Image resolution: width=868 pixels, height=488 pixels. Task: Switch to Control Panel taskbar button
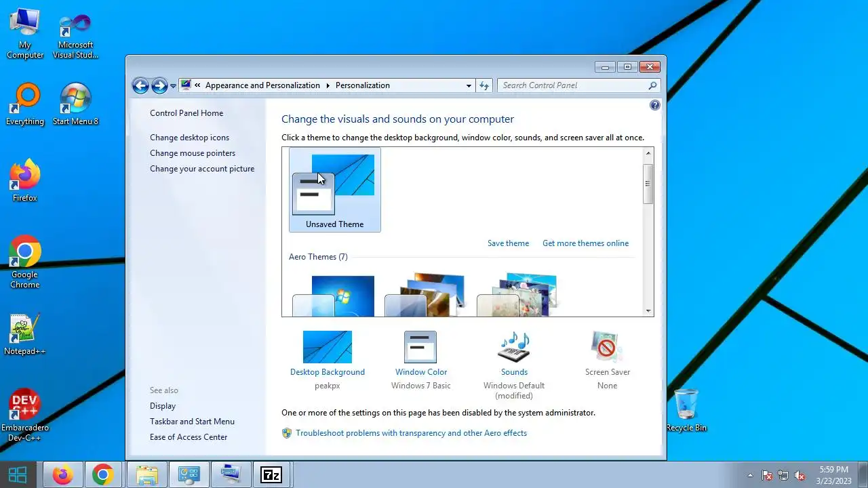click(189, 474)
